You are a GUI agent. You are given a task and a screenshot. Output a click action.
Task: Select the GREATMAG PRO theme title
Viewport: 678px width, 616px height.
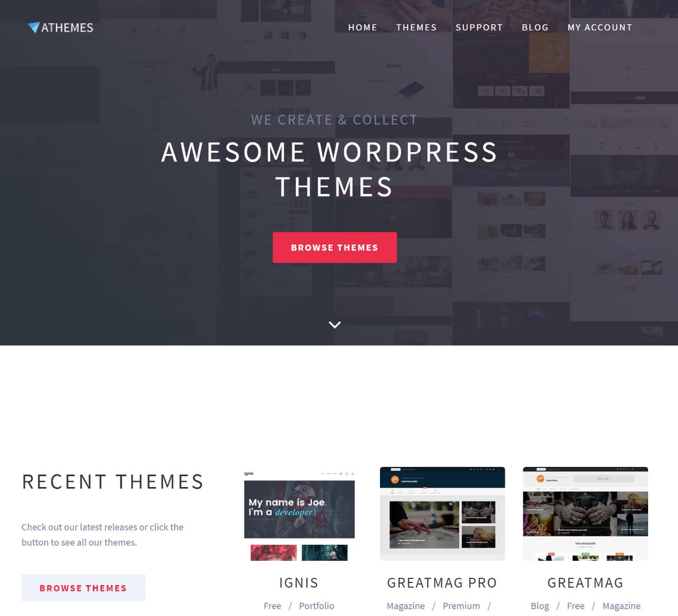[442, 582]
